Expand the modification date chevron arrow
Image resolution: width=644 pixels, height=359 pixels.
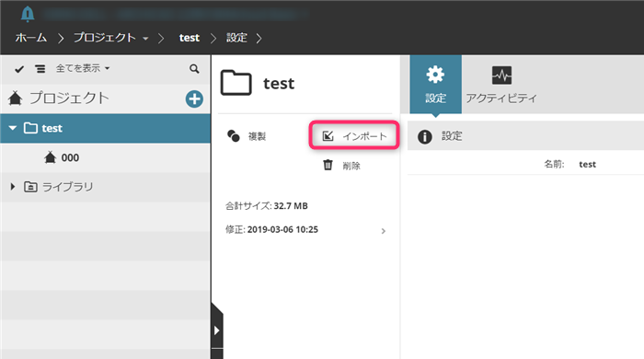point(384,231)
